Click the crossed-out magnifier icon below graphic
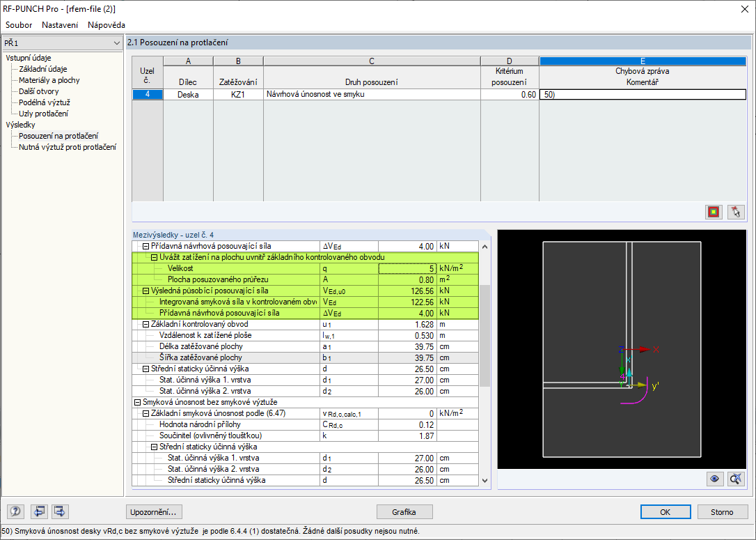 [x=736, y=479]
